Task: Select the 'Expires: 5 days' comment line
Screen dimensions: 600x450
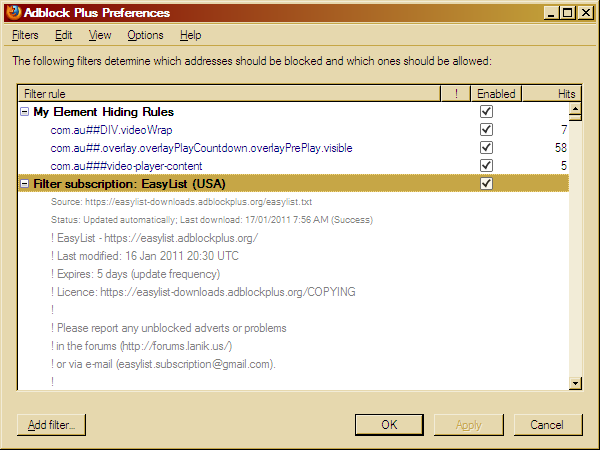Action: click(135, 274)
